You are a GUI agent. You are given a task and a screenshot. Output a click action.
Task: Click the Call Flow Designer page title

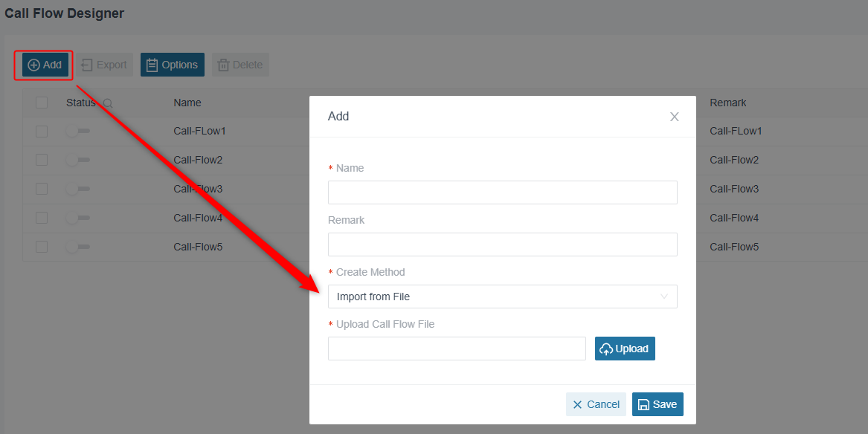(x=64, y=13)
